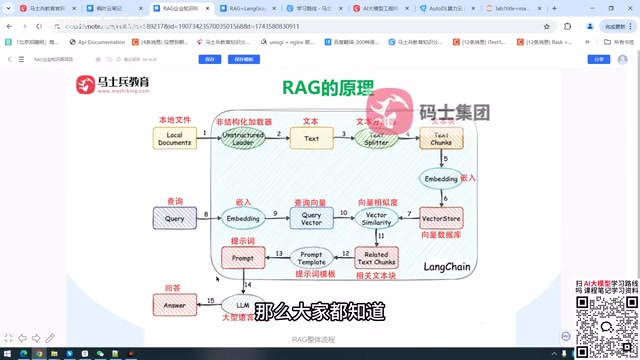Screen dimensions: 640x360
Task: Open the uwsgi + nginx bookmark
Action: click(287, 42)
